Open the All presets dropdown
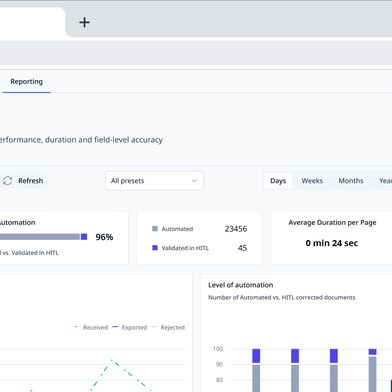 tap(154, 181)
